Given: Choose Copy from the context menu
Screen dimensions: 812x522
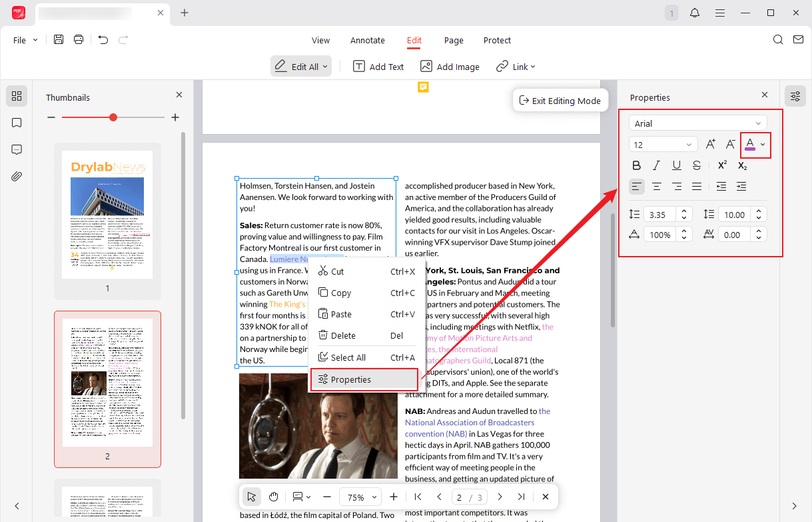Looking at the screenshot, I should pos(342,292).
